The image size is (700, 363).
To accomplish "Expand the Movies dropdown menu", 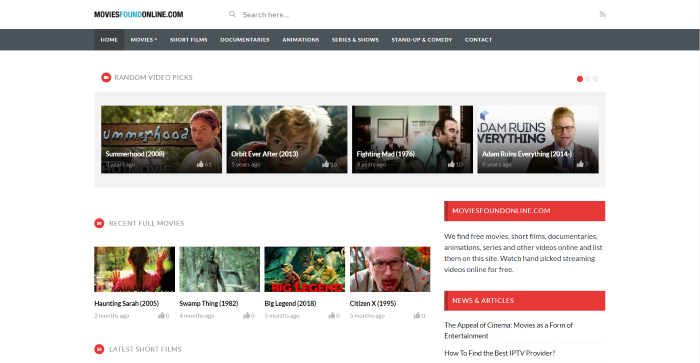I will point(144,40).
